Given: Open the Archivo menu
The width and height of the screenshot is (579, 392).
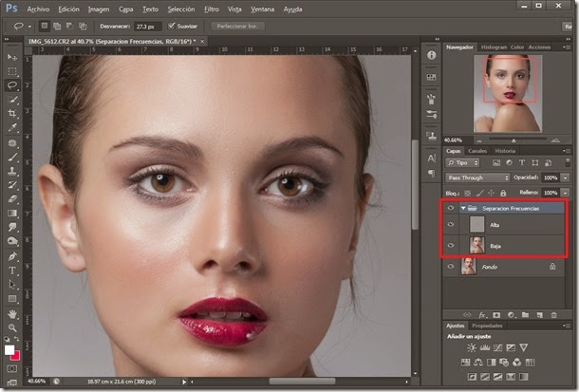Looking at the screenshot, I should tap(38, 9).
